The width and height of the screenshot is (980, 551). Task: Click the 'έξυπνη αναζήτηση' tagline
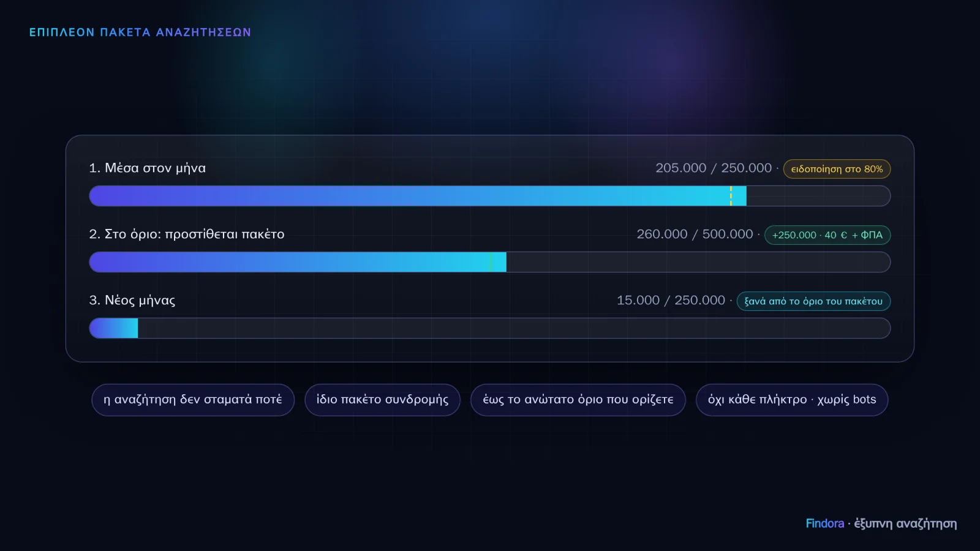coord(905,524)
